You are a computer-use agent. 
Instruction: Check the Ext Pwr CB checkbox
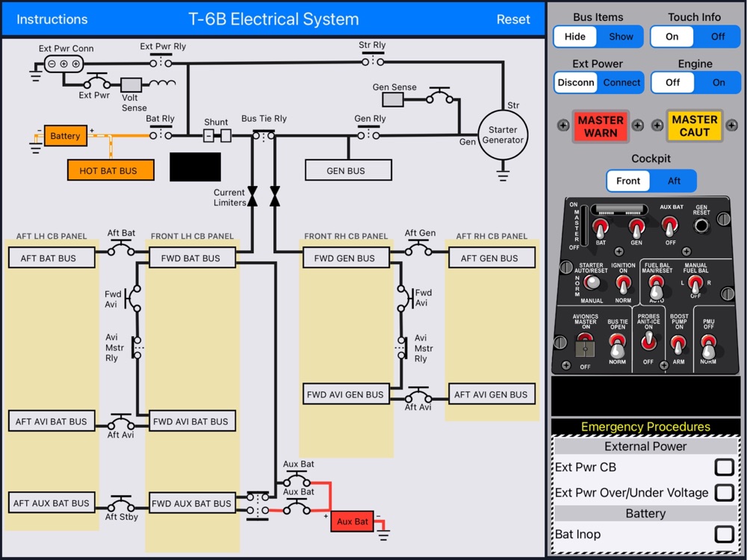tap(724, 467)
